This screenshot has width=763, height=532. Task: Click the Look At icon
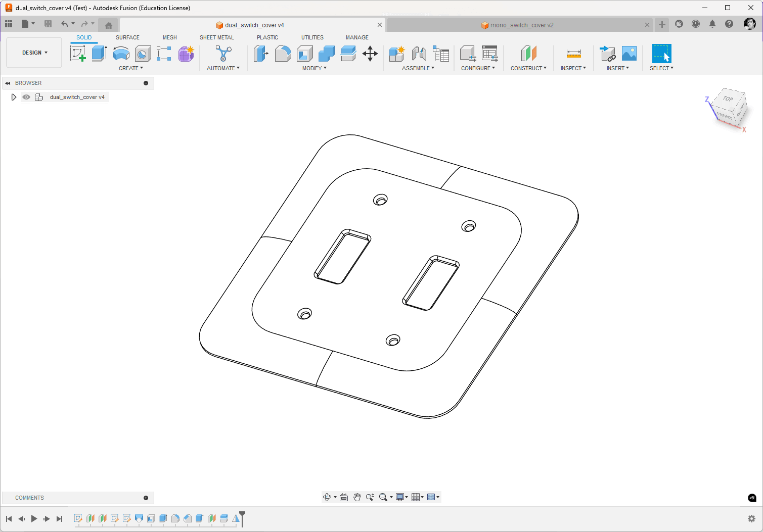(x=344, y=497)
